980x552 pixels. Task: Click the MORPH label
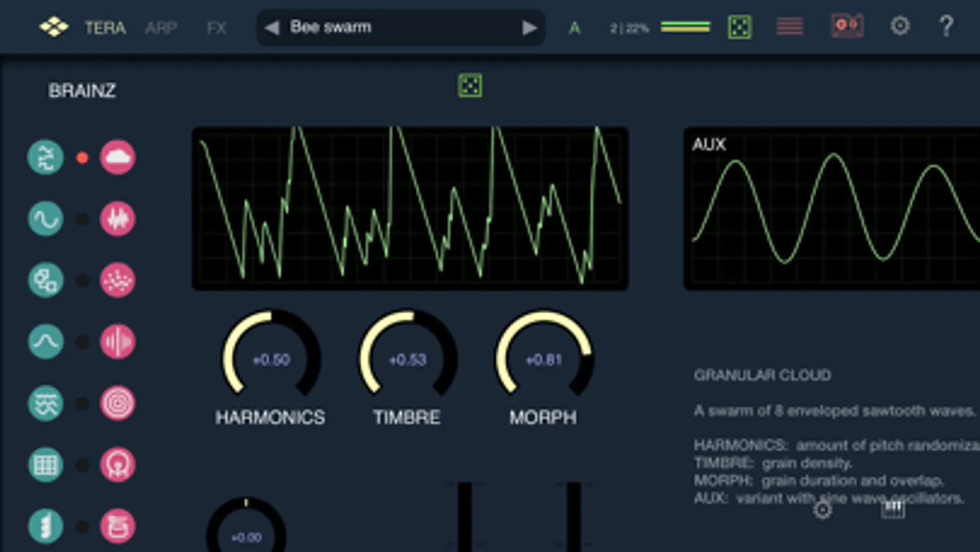coord(543,418)
